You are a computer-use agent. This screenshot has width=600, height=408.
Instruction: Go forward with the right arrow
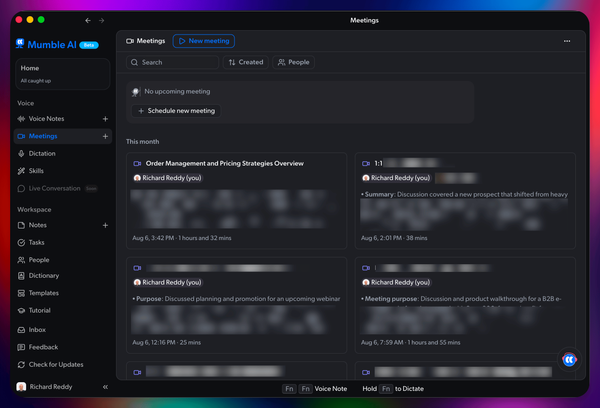(101, 20)
